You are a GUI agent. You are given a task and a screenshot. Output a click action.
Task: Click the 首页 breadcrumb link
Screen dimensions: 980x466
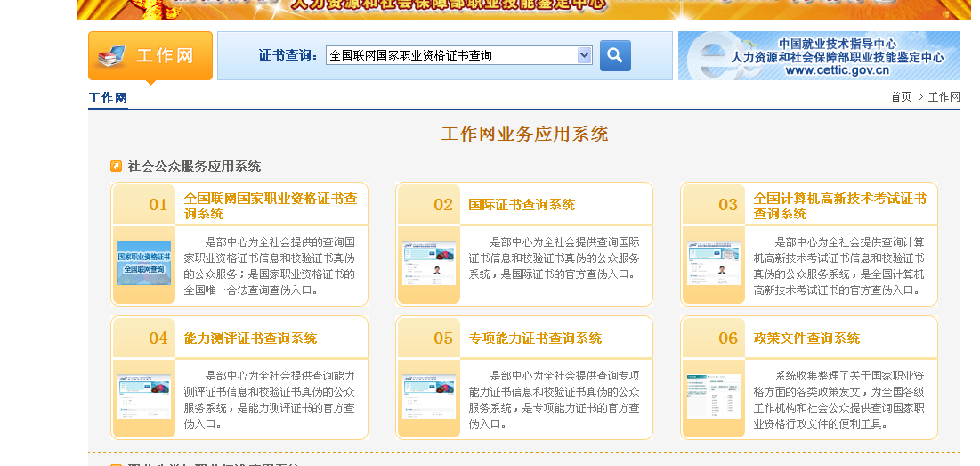click(901, 97)
